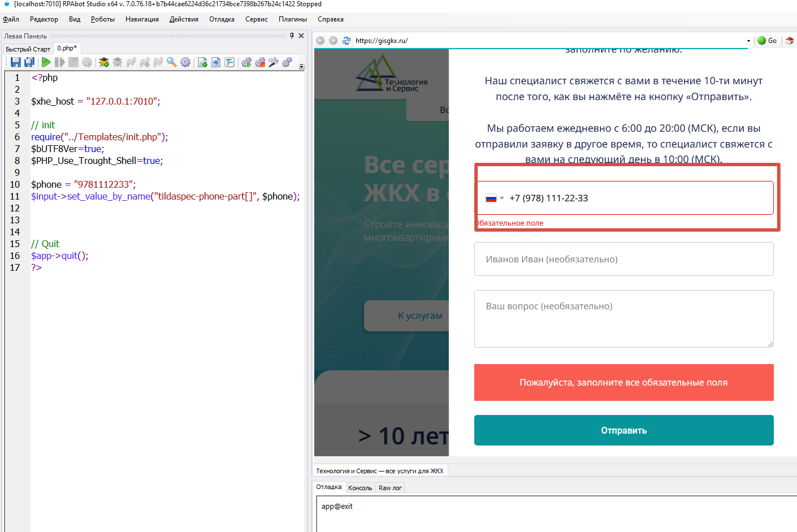Click the set_value_by_name code line
This screenshot has width=797, height=532.
166,196
